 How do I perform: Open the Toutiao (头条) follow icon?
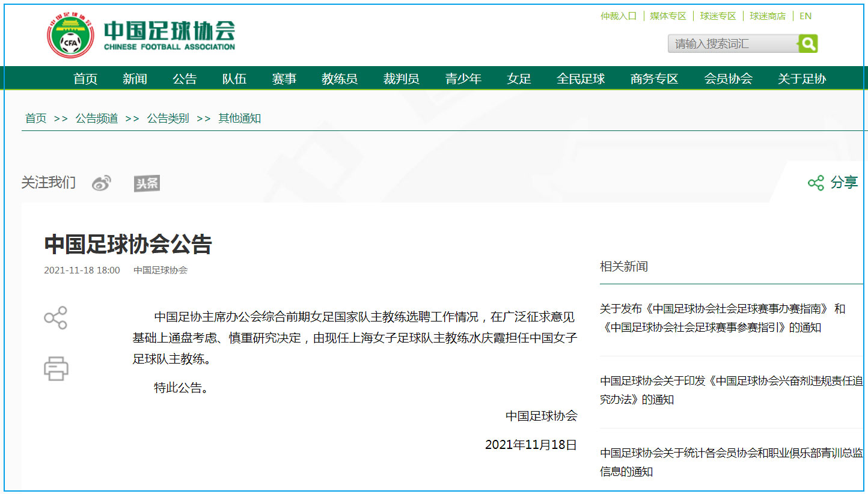tap(147, 183)
